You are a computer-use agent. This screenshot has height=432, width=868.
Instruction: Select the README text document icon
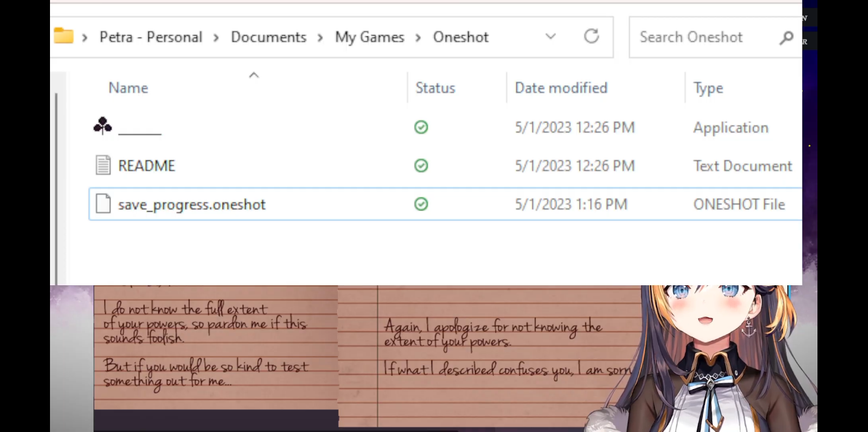103,165
